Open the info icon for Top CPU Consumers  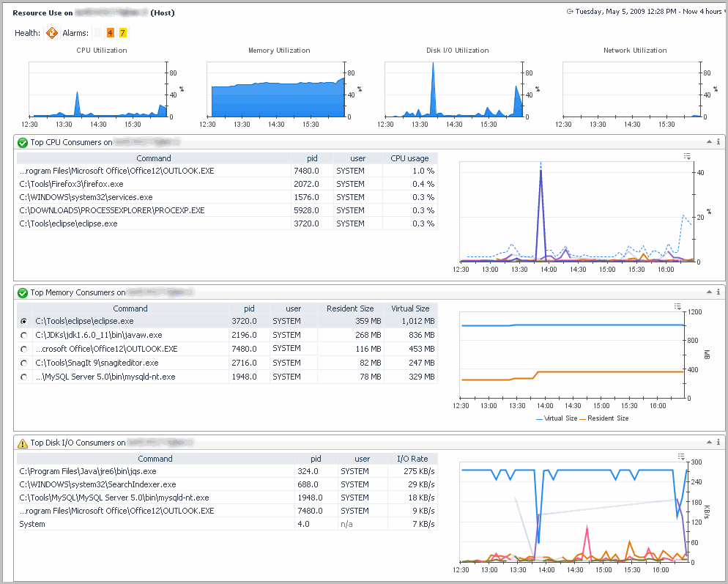click(x=718, y=142)
